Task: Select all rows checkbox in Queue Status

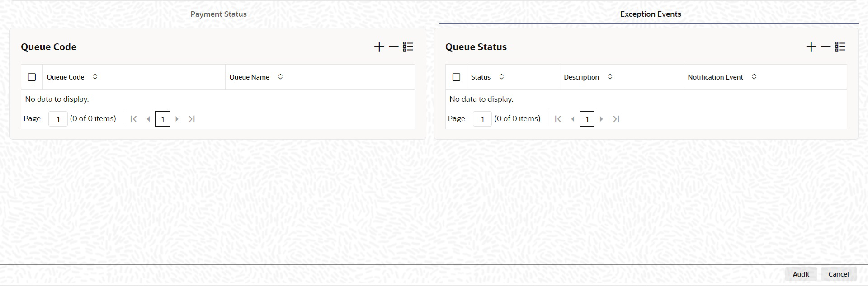Action: pyautogui.click(x=456, y=77)
